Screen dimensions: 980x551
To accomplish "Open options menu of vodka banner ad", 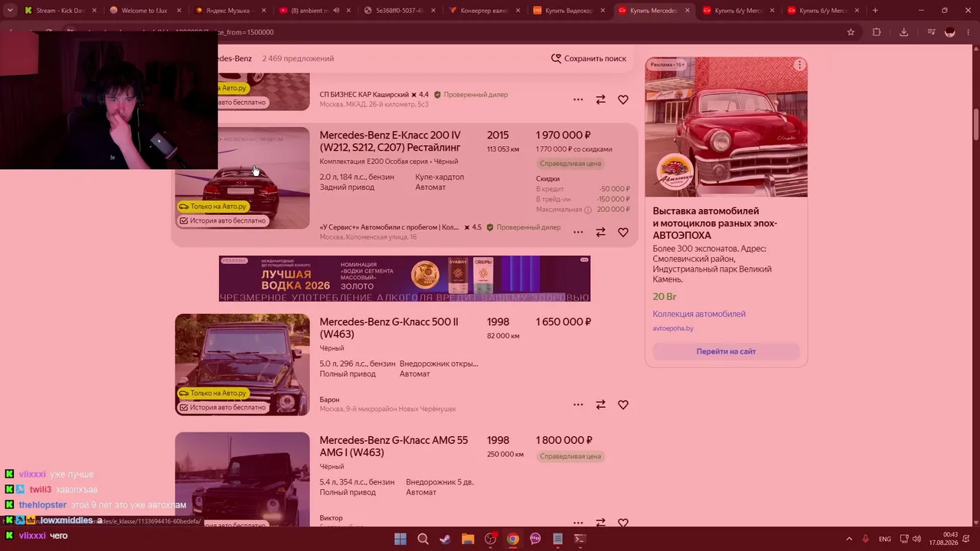I will (x=584, y=260).
